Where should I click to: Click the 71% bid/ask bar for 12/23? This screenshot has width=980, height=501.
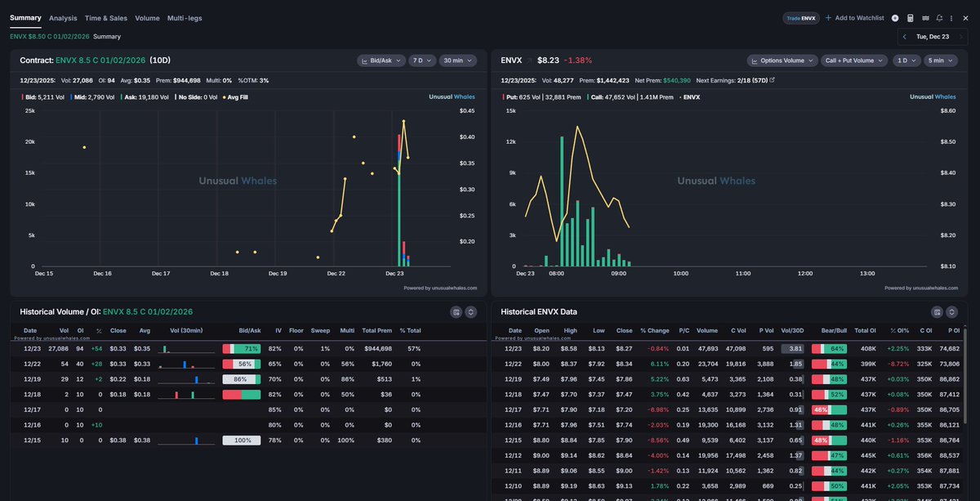point(241,349)
